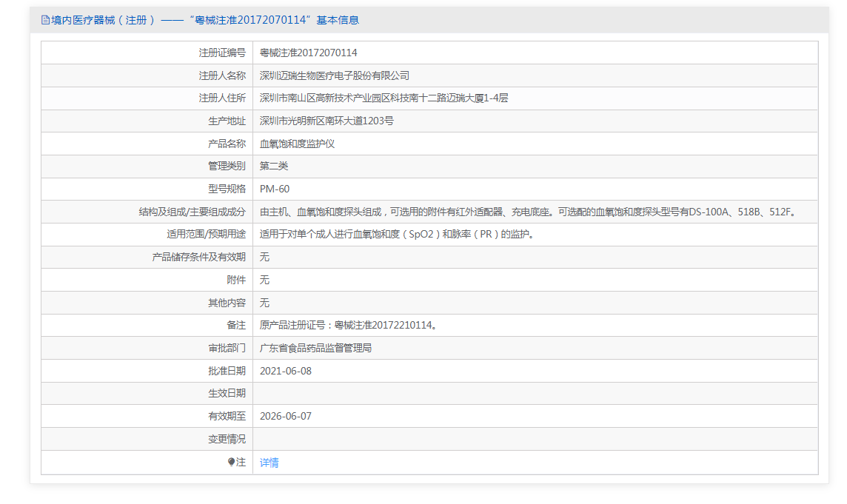Image resolution: width=847 pixels, height=504 pixels.
Task: Click the structure and composition description text
Action: click(529, 212)
